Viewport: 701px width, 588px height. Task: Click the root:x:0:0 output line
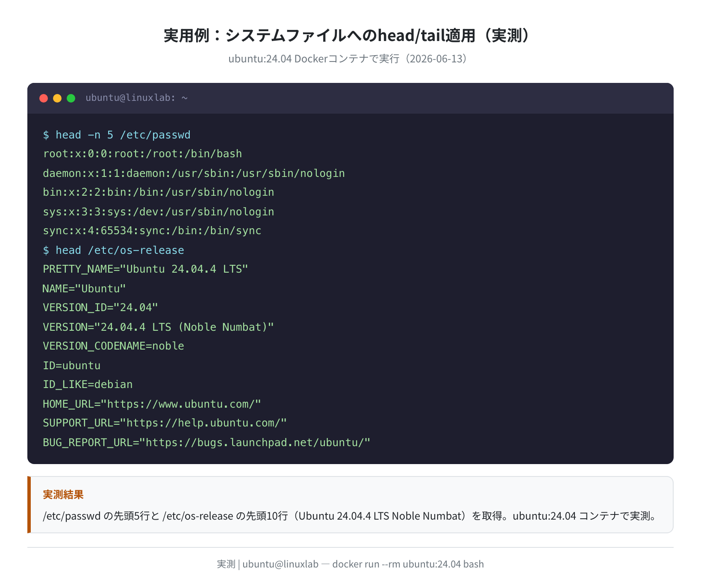142,154
